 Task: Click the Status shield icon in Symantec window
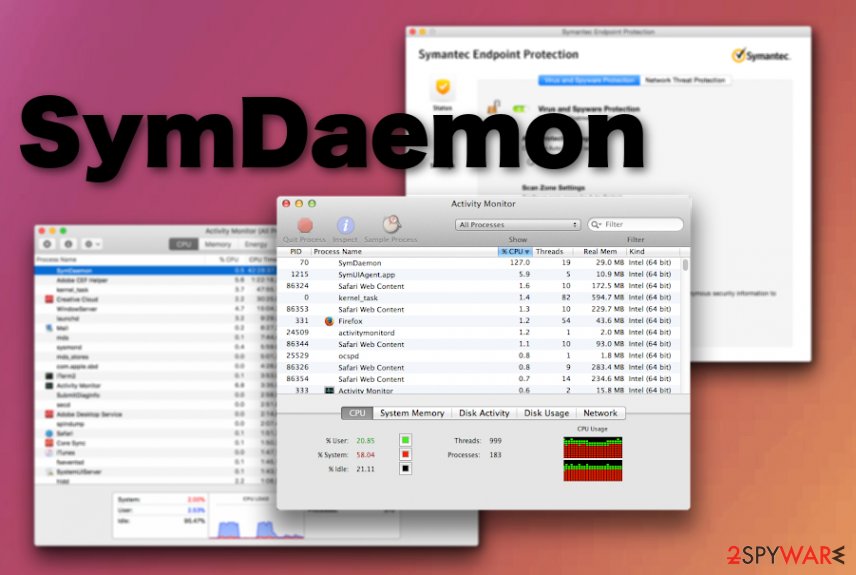[442, 87]
